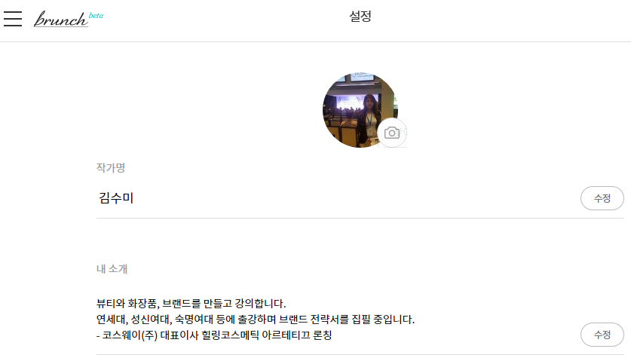The width and height of the screenshot is (631, 364).
Task: Click the bio line starting with 연세대
Action: (x=256, y=320)
